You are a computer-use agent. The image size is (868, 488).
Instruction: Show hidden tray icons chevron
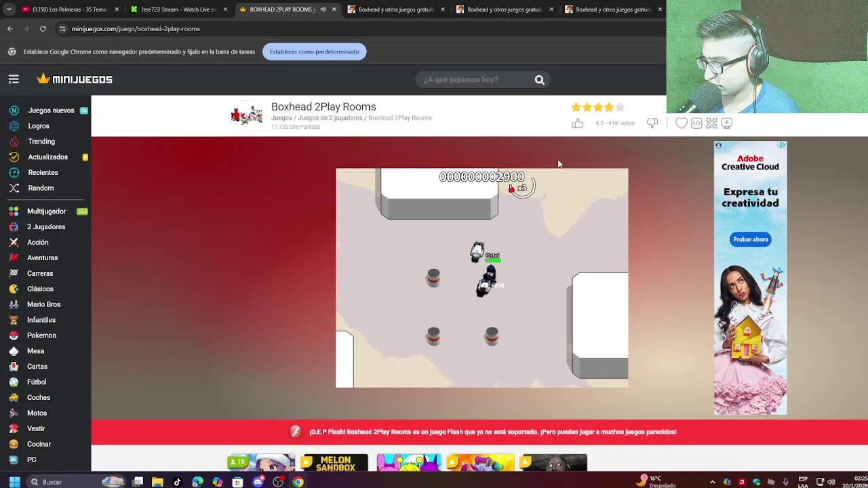coord(712,482)
